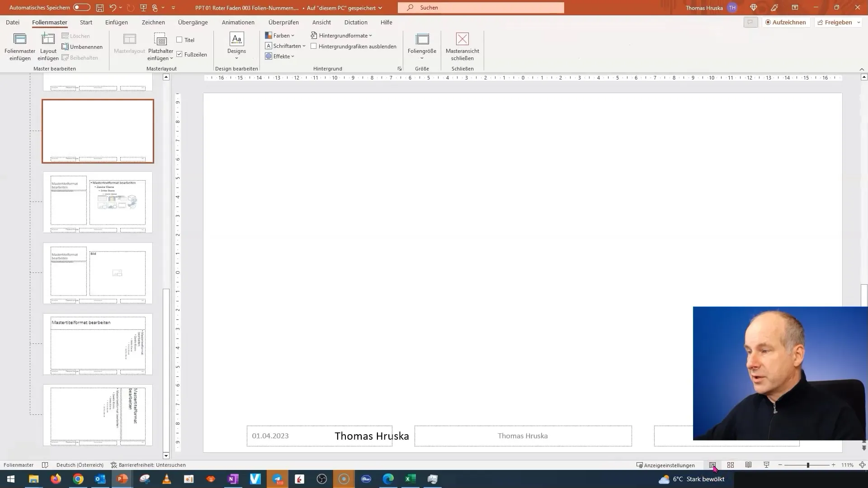
Task: Open the Folienmaster tab in ribbon
Action: pyautogui.click(x=49, y=22)
